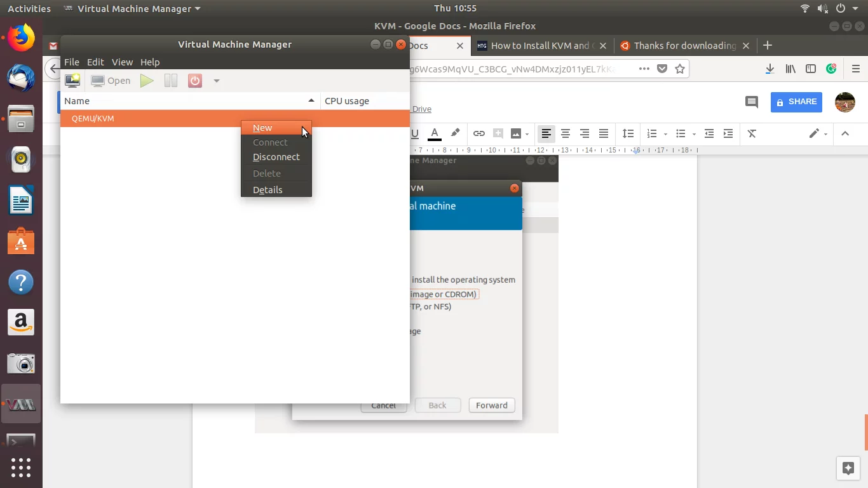
Task: Click the Firefox downloads arrow icon
Action: click(770, 69)
